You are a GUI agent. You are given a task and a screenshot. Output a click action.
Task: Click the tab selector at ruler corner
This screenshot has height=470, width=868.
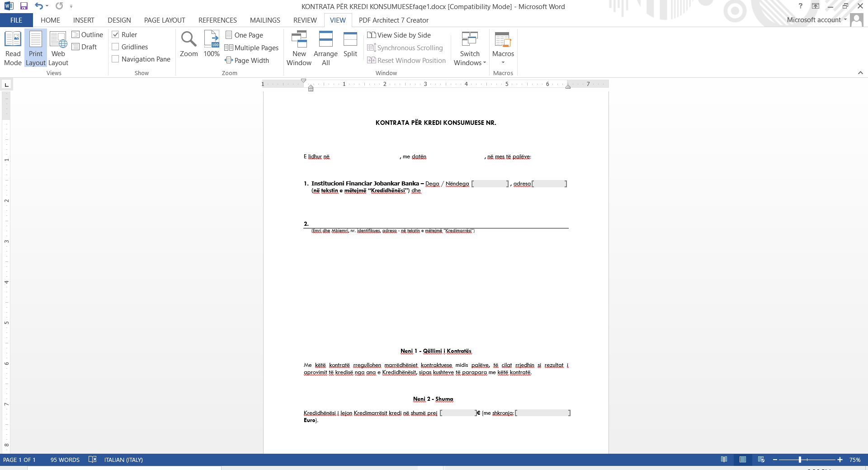tap(6, 85)
